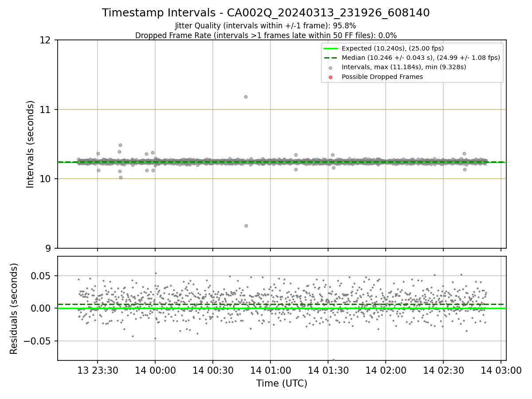Click the 0.00 residuals tick label
The image size is (532, 399).
click(41, 308)
